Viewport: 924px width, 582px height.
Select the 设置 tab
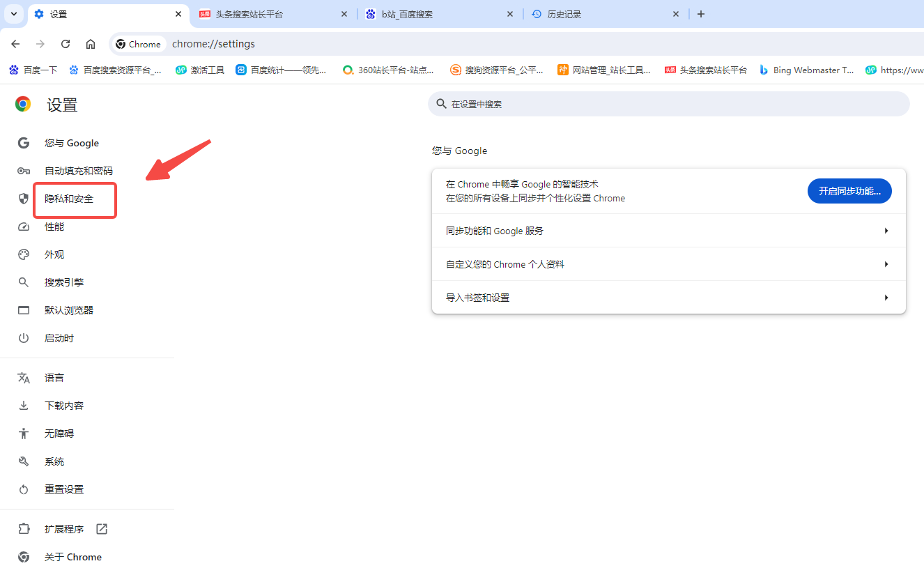pos(108,14)
